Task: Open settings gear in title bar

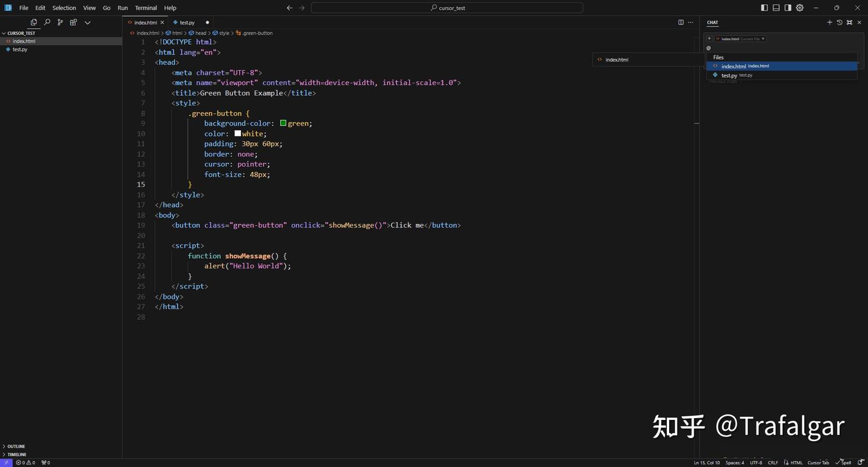Action: coord(800,8)
